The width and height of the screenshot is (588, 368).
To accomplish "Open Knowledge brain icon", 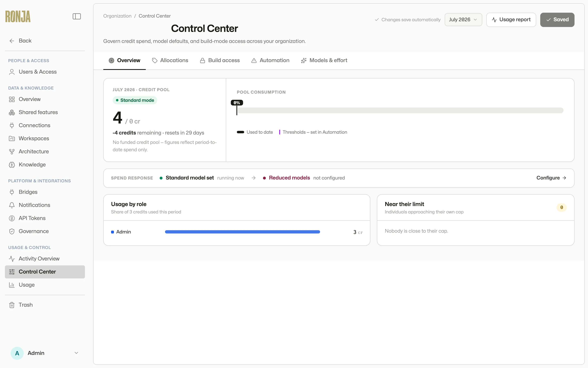I will click(x=12, y=165).
